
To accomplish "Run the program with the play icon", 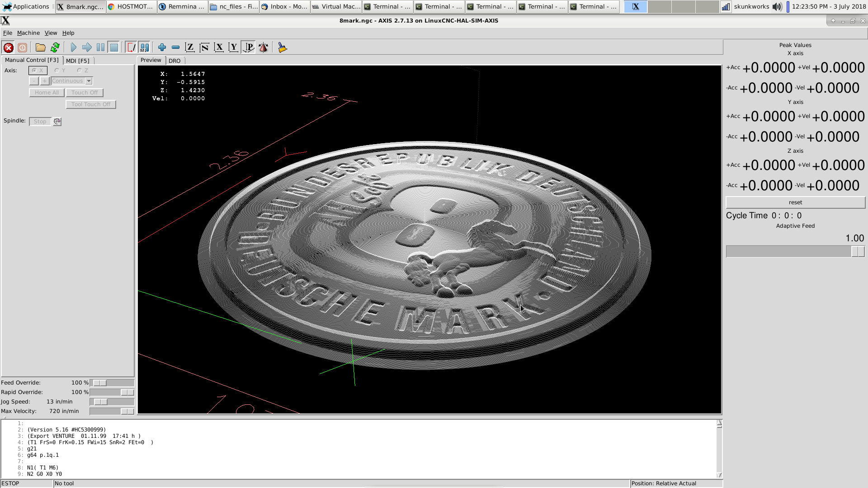I will point(73,47).
